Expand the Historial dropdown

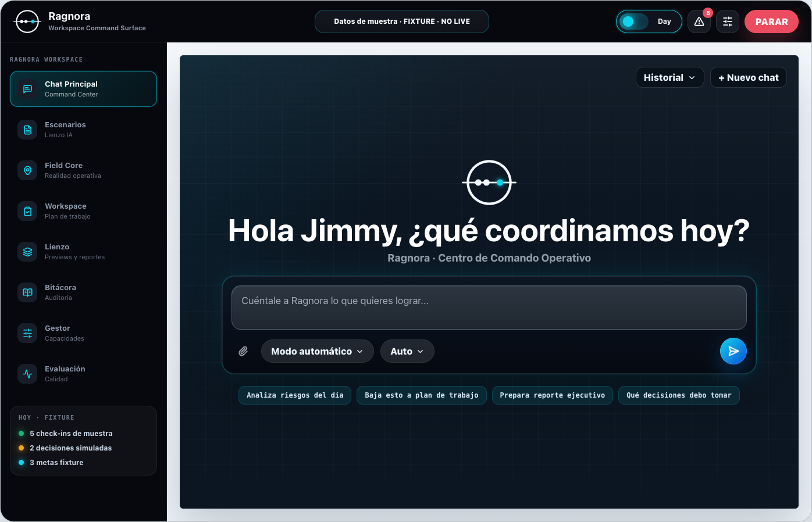[x=670, y=77]
